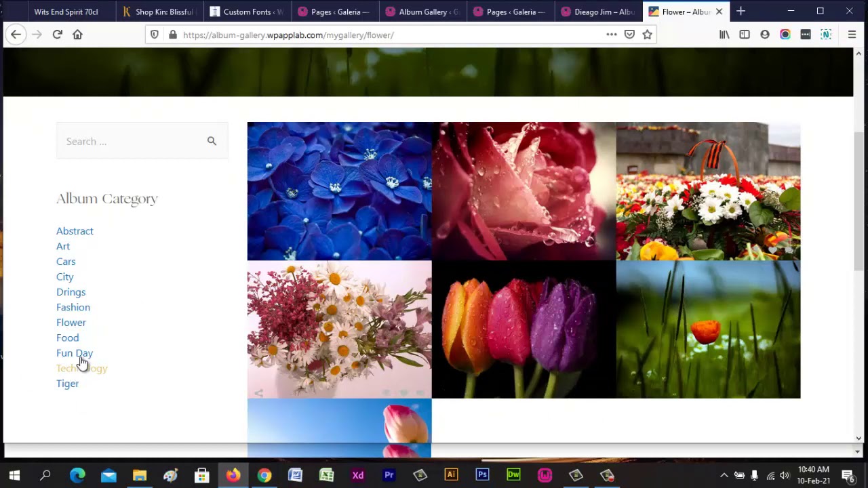Open Mail app from taskbar
The width and height of the screenshot is (868, 488).
(x=108, y=475)
